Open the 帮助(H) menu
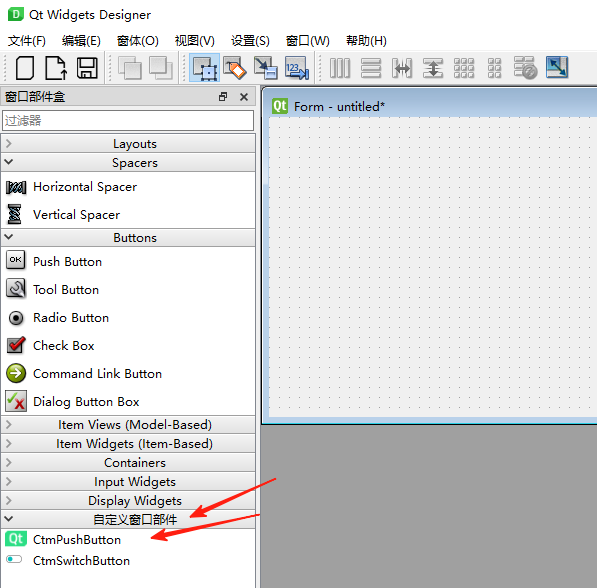The width and height of the screenshot is (597, 588). [x=366, y=41]
